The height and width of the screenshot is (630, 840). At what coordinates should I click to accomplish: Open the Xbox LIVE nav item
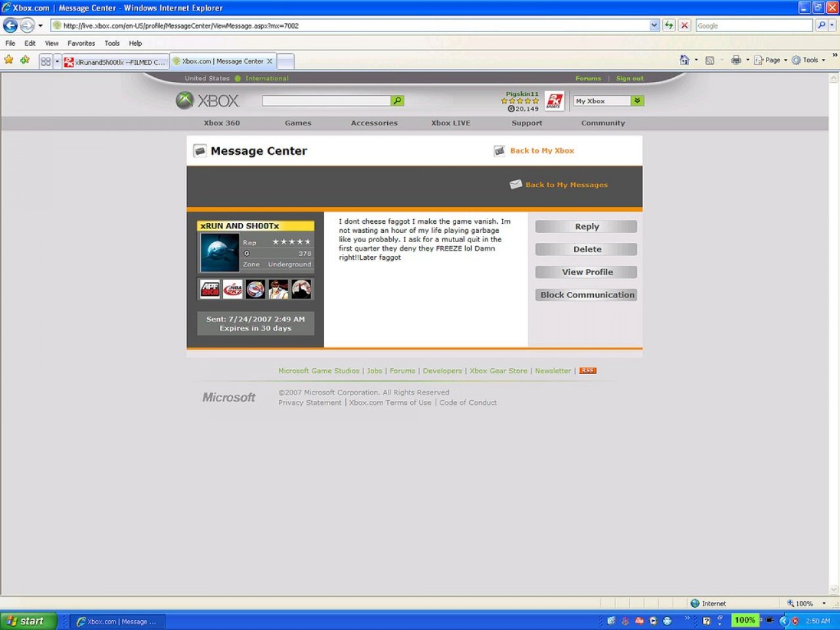click(451, 123)
